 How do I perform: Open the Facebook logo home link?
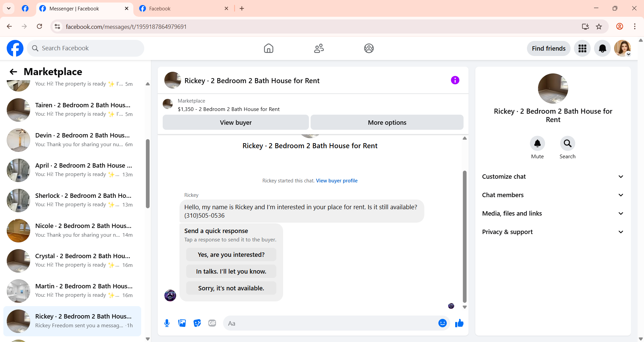[15, 48]
